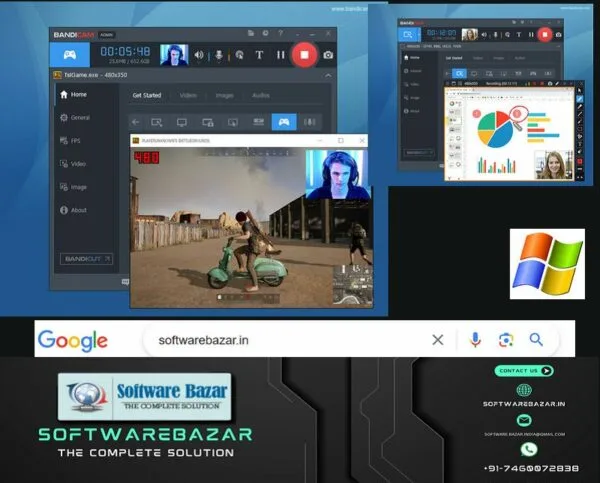
Task: Select gamepad game mode in large Bandicam strip
Action: pyautogui.click(x=284, y=122)
